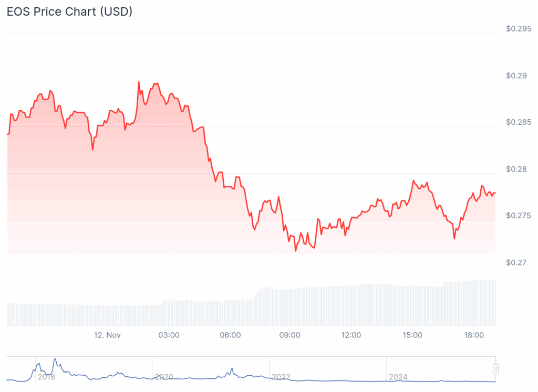Click the 06:00 time axis label

(230, 335)
